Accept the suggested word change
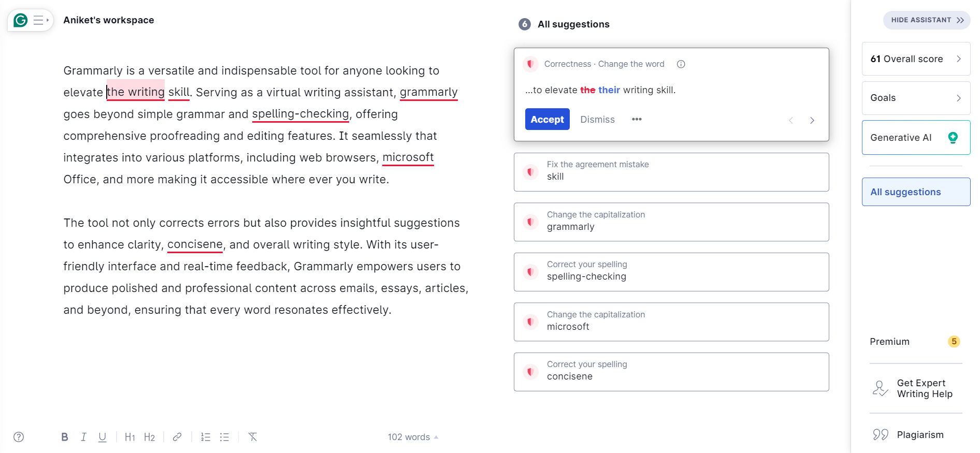The height and width of the screenshot is (453, 980). [x=547, y=119]
